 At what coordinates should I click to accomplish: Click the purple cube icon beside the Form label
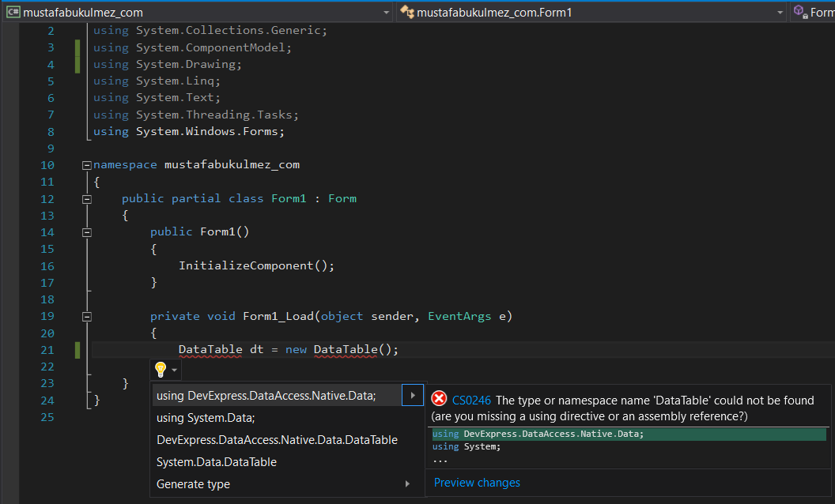[800, 12]
